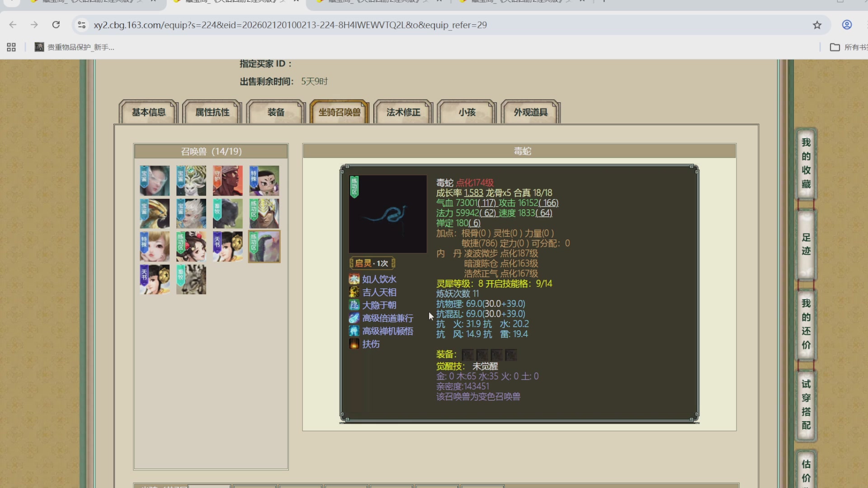Open the 属性抗性 tab
868x488 pixels.
click(x=212, y=112)
